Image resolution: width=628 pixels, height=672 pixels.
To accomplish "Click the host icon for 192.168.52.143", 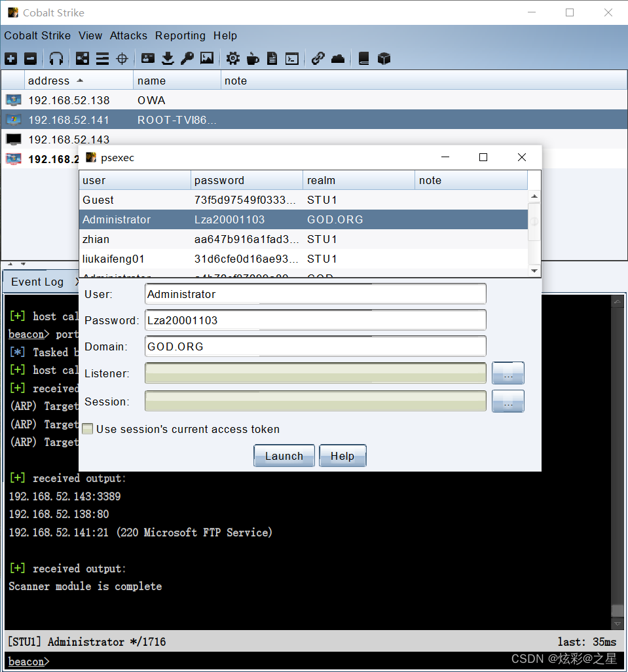I will [x=14, y=140].
